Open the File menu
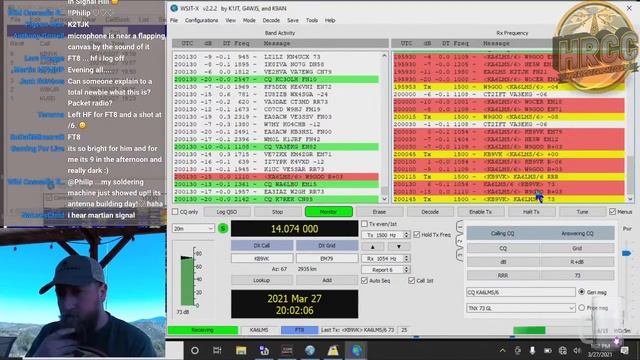Image resolution: width=640 pixels, height=360 pixels. tap(174, 20)
